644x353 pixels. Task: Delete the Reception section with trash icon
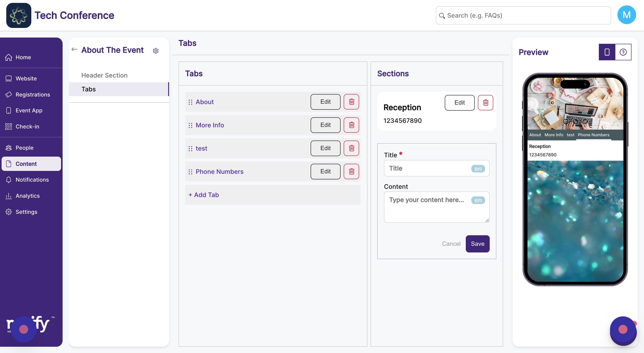point(485,102)
